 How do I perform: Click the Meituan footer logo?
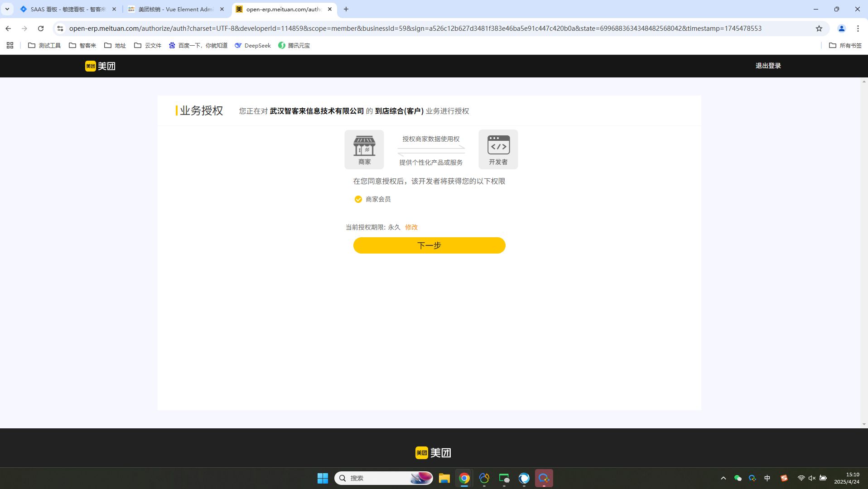coord(434,453)
